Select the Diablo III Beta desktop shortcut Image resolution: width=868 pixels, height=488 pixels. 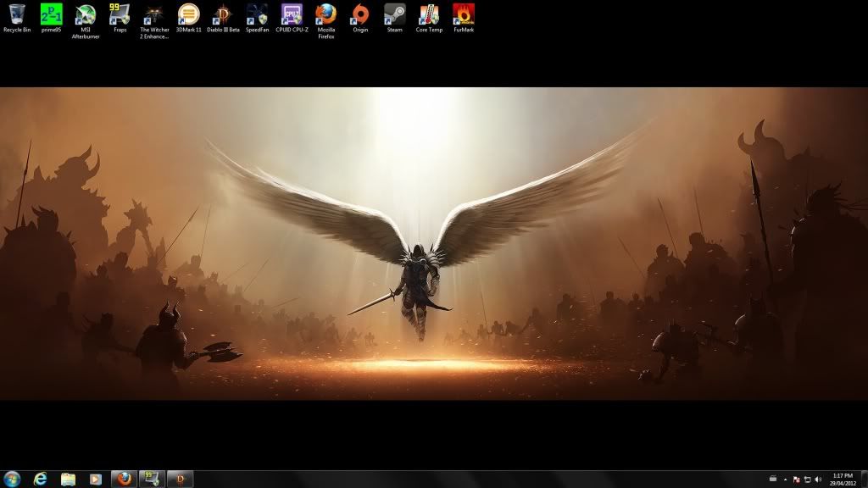pyautogui.click(x=223, y=19)
